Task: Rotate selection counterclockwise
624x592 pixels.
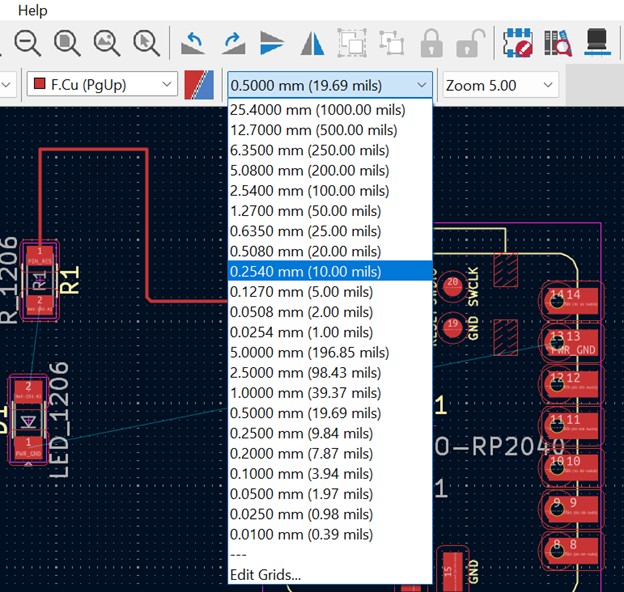Action: [x=193, y=42]
